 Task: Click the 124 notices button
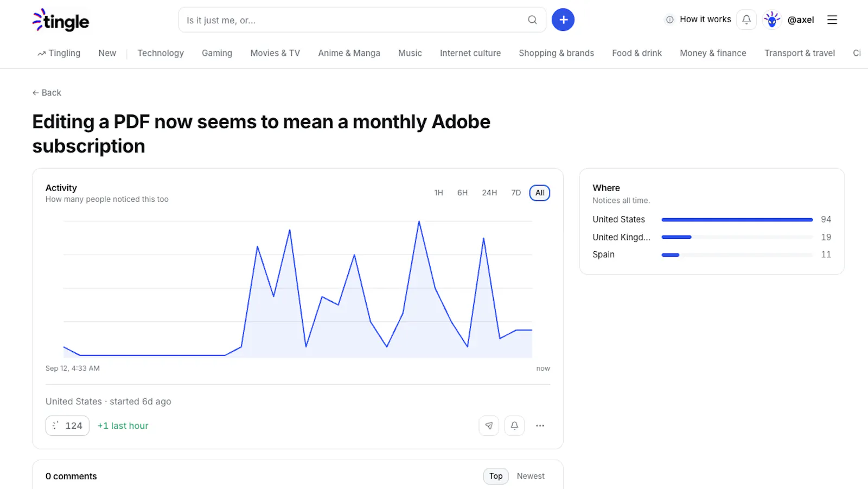coord(67,426)
